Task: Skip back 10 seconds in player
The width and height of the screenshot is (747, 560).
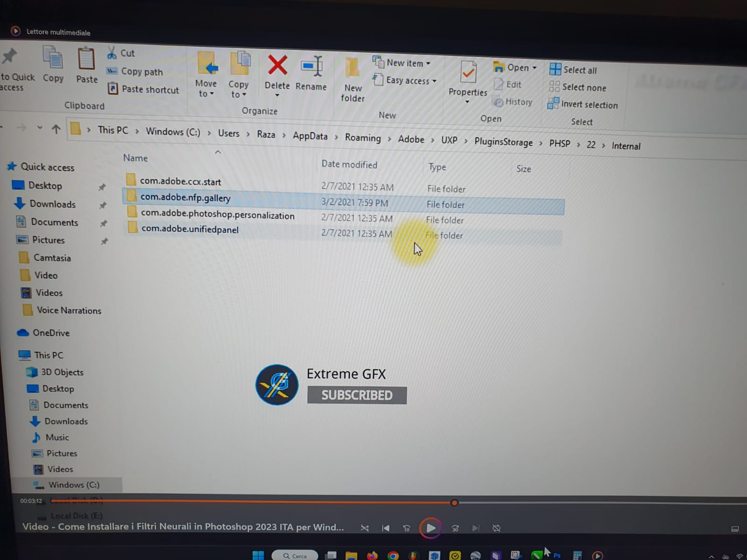Action: (407, 528)
